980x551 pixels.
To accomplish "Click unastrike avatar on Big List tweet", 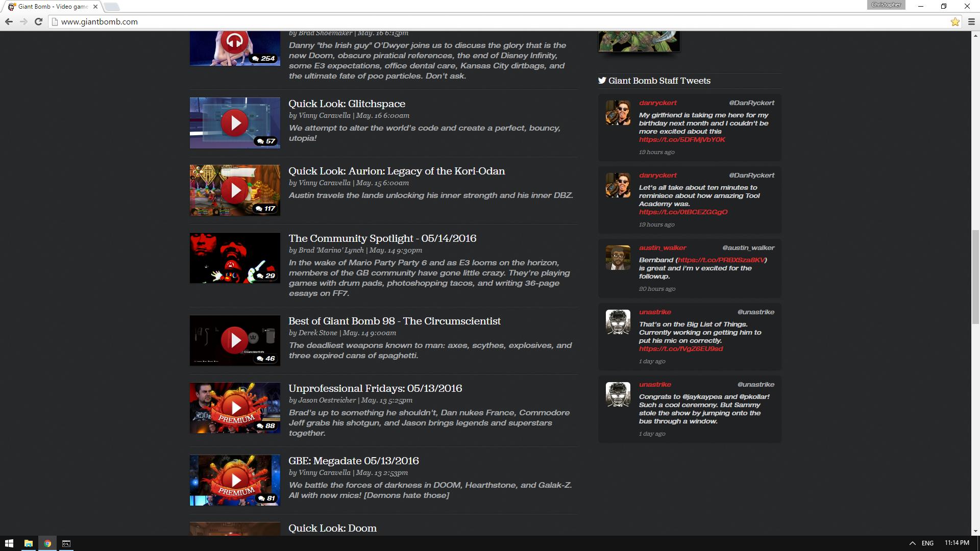I will point(618,322).
